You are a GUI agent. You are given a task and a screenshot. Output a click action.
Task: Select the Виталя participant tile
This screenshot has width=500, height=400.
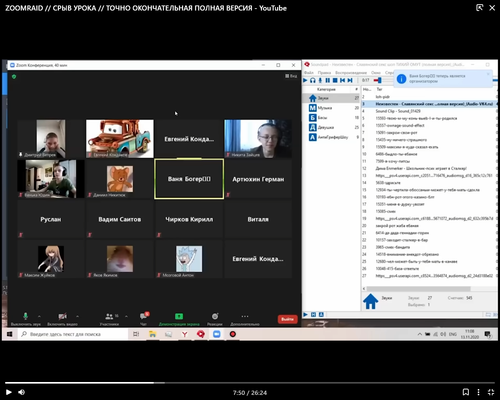pyautogui.click(x=258, y=219)
